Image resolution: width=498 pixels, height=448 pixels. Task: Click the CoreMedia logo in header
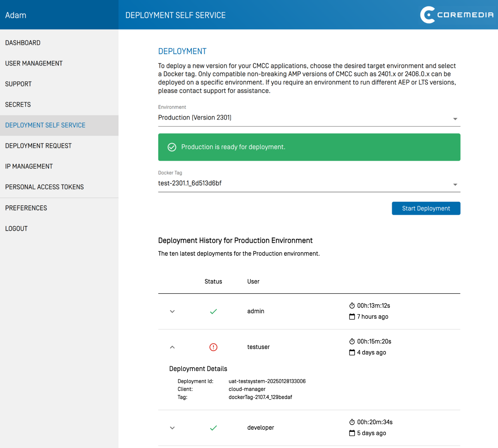[x=456, y=15]
